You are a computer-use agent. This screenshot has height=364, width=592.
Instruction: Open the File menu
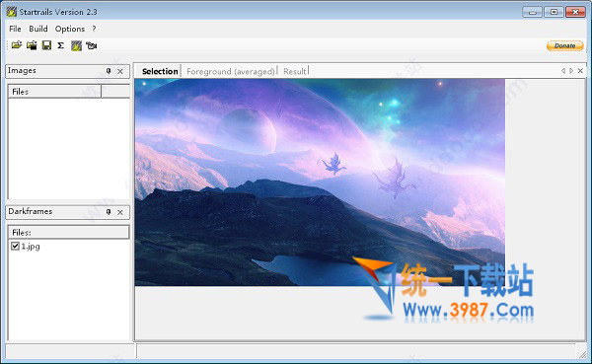point(15,29)
